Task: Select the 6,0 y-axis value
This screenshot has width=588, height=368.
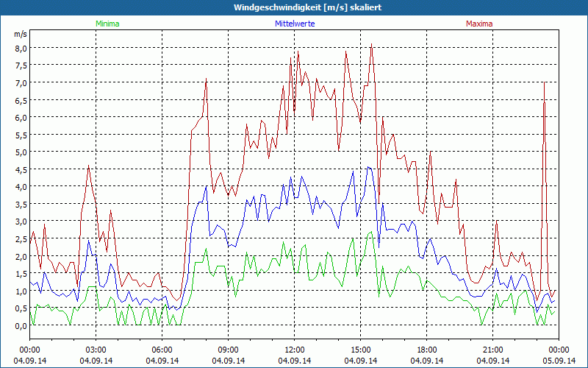Action: point(21,118)
